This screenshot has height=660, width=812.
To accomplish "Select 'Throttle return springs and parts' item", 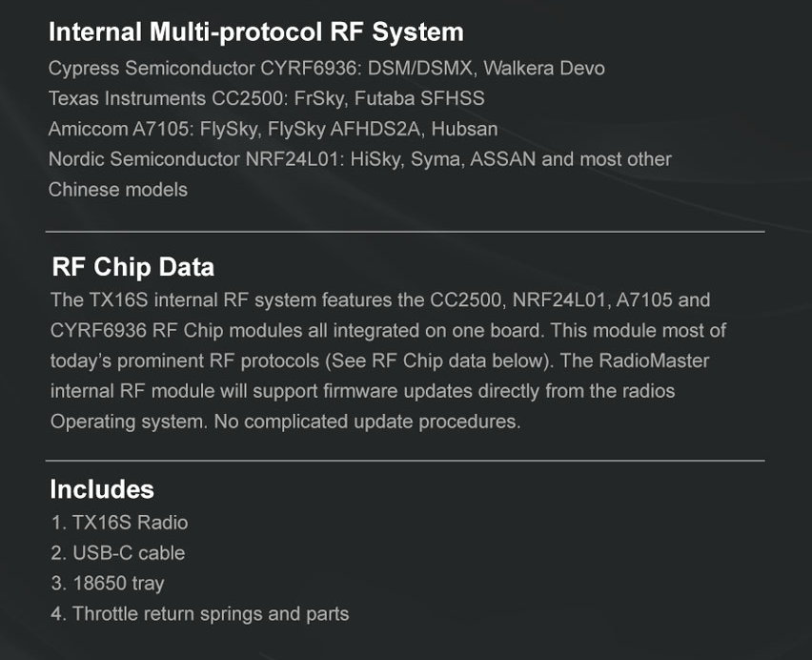I will [211, 614].
